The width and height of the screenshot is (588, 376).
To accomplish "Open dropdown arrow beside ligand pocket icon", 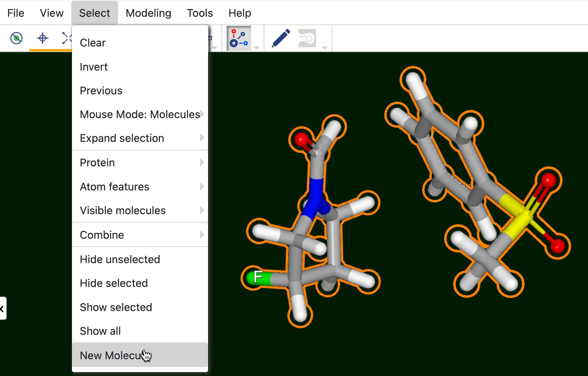I will [325, 48].
